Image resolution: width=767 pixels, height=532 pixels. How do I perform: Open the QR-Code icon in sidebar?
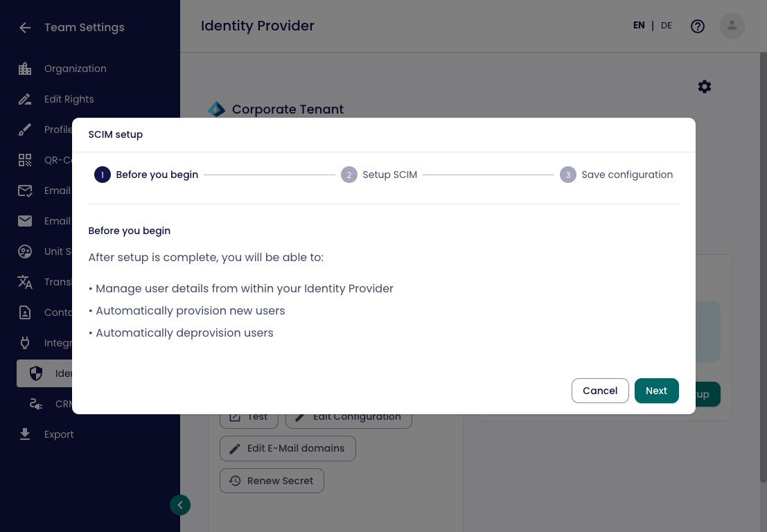click(x=25, y=160)
